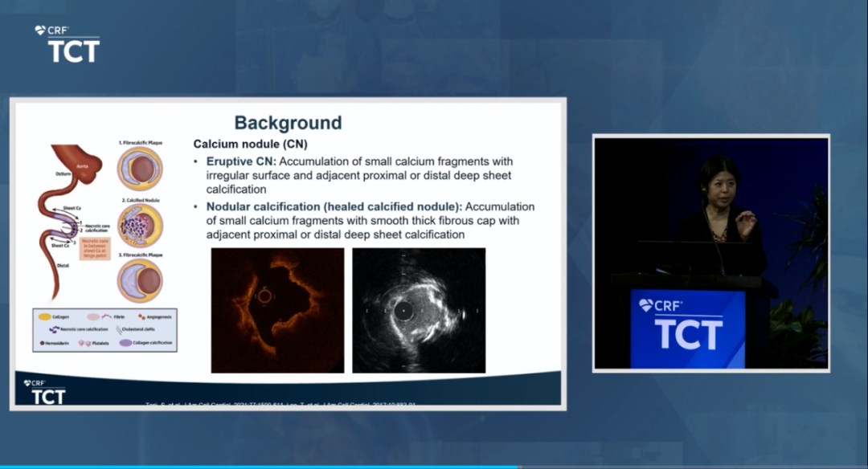Image resolution: width=868 pixels, height=469 pixels.
Task: Click the Hemosiderin legend dot
Action: click(x=43, y=343)
